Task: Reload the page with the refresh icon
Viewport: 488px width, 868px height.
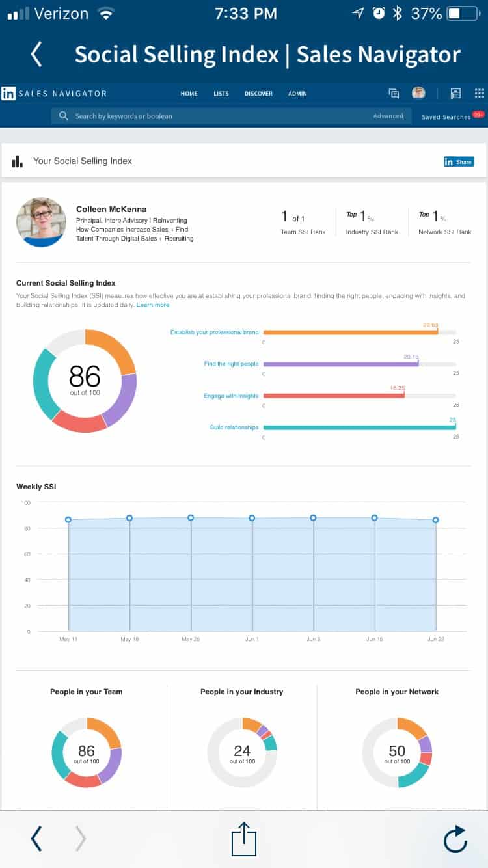Action: (x=455, y=839)
